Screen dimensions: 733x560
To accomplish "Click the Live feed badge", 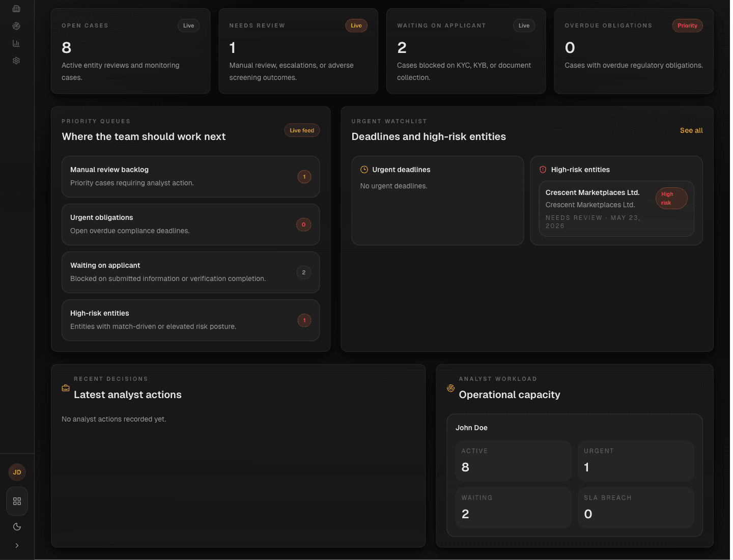I will click(302, 130).
